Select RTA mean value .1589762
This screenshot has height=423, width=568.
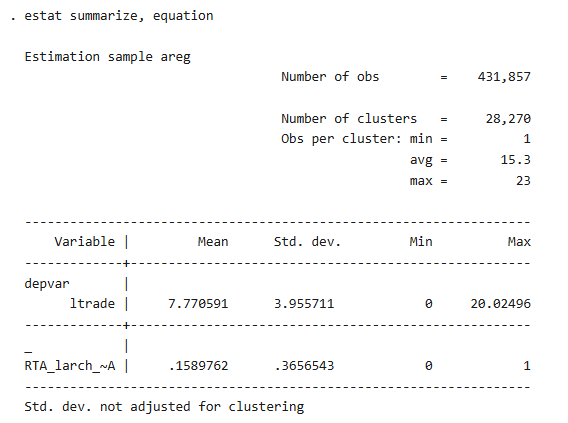coord(199,366)
